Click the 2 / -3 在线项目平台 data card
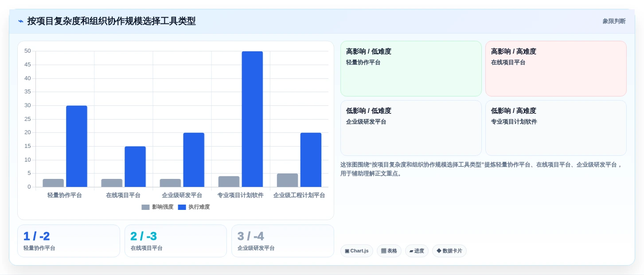644x275 pixels. 176,241
